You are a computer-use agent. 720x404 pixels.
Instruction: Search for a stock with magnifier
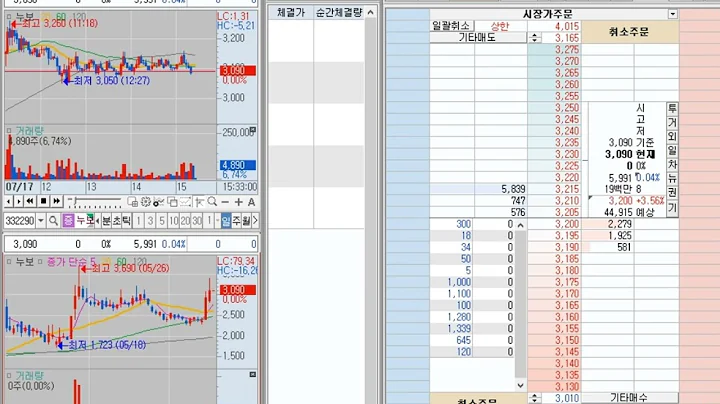(x=53, y=221)
